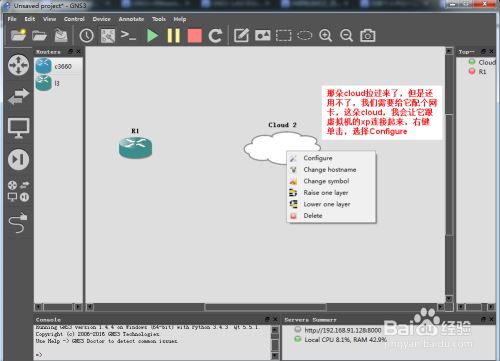Screen dimensions: 500x361
Task: Open the Edit menu
Action: click(30, 19)
